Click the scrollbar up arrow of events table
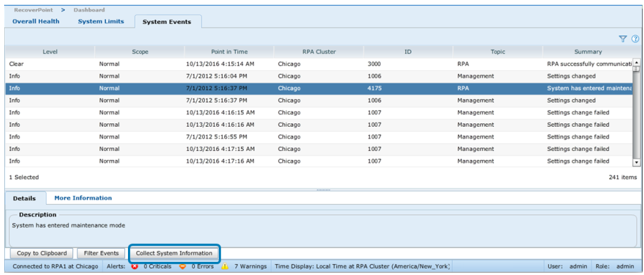The width and height of the screenshot is (644, 275). [636, 62]
